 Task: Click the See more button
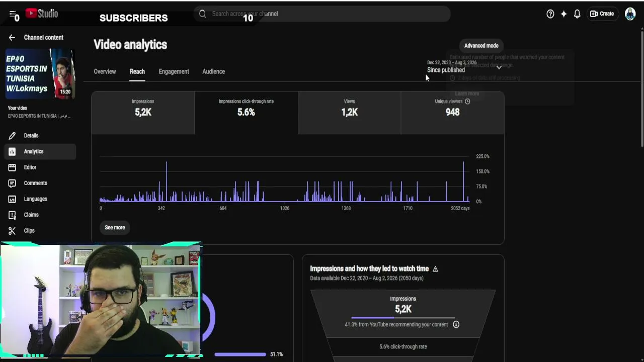pyautogui.click(x=115, y=228)
